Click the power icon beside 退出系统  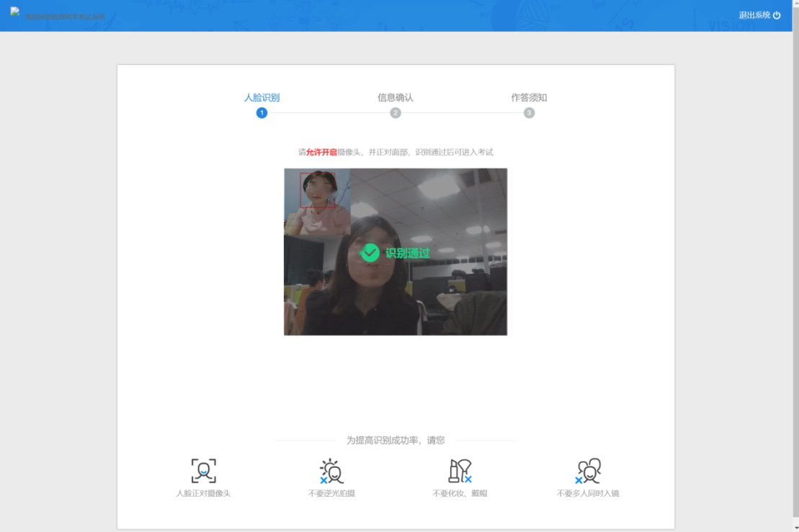coord(777,15)
